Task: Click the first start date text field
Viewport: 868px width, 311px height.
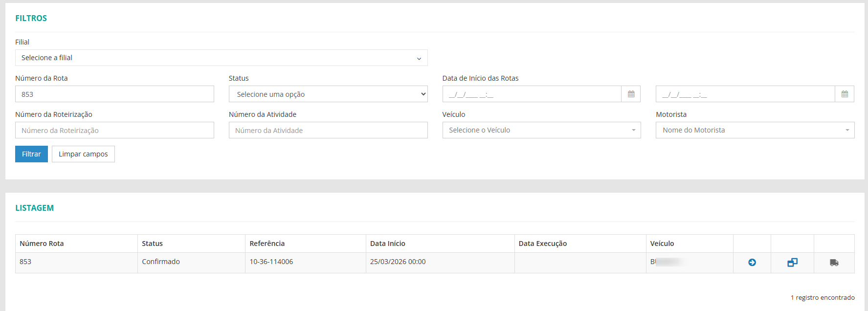Action: (x=532, y=94)
